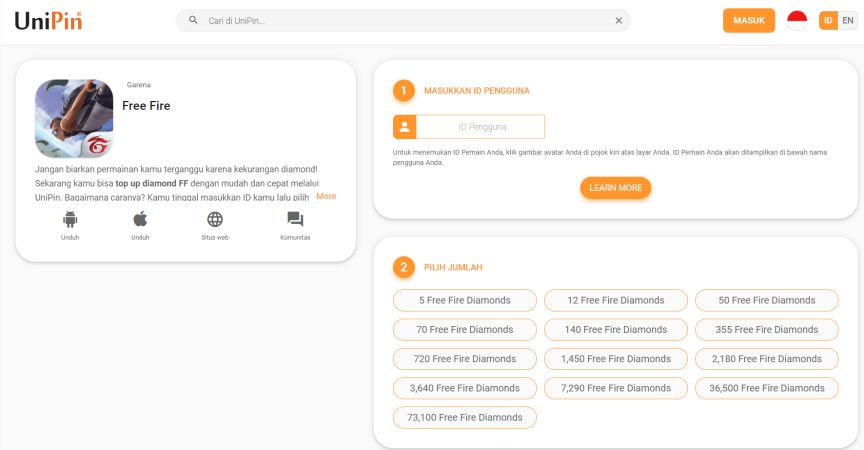Click the MASUK login button

pos(749,20)
